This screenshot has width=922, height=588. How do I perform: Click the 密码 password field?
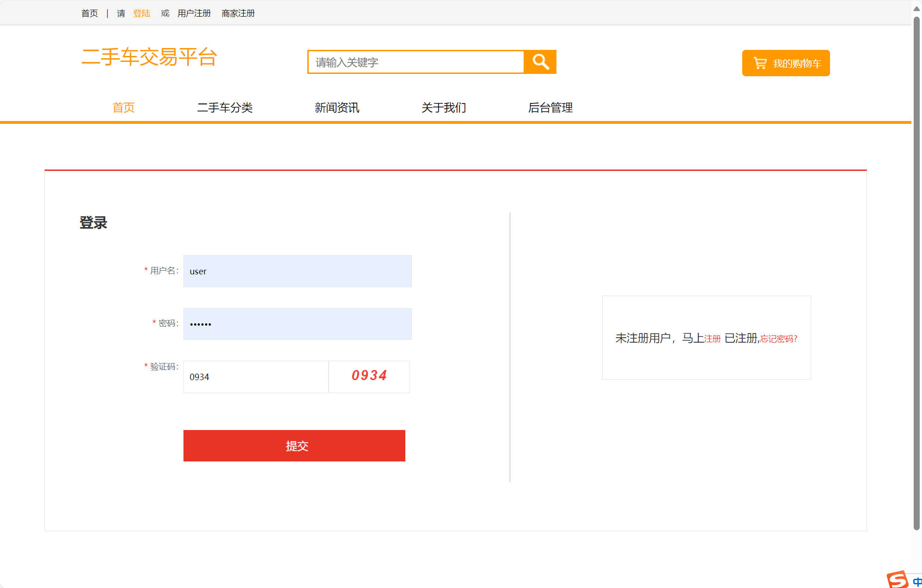297,323
